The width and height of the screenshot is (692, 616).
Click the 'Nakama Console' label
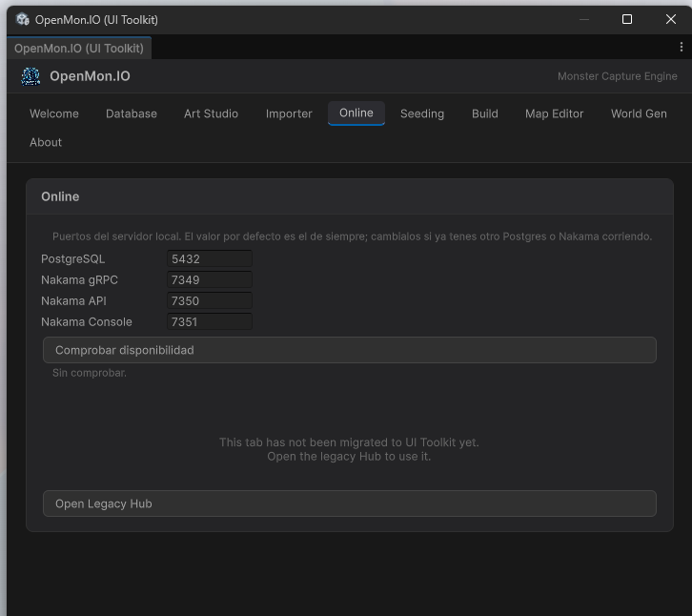click(x=87, y=322)
